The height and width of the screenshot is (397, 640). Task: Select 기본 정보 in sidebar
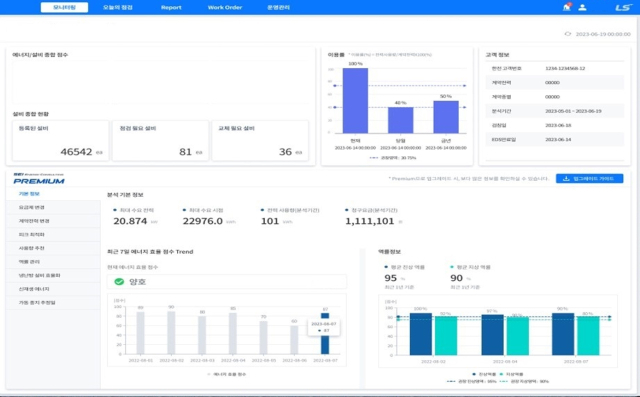tap(53, 194)
